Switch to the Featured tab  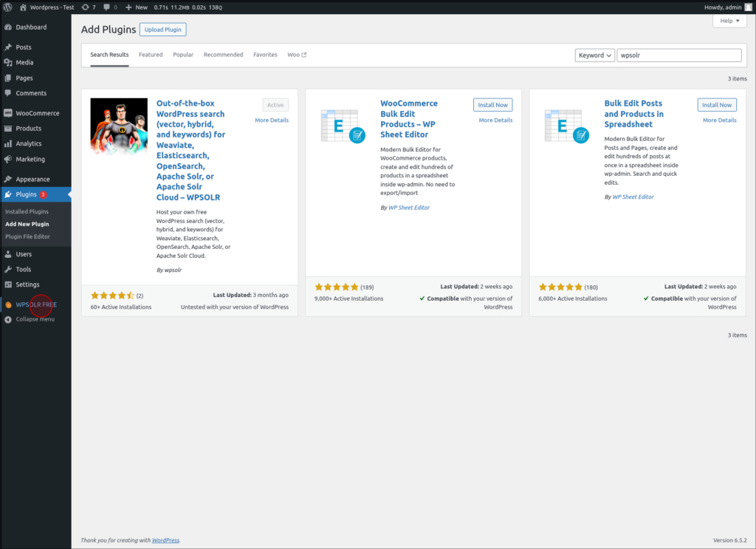click(151, 55)
